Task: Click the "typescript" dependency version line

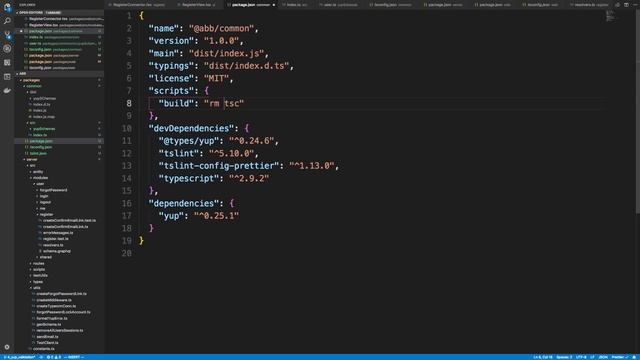Action: (214, 178)
